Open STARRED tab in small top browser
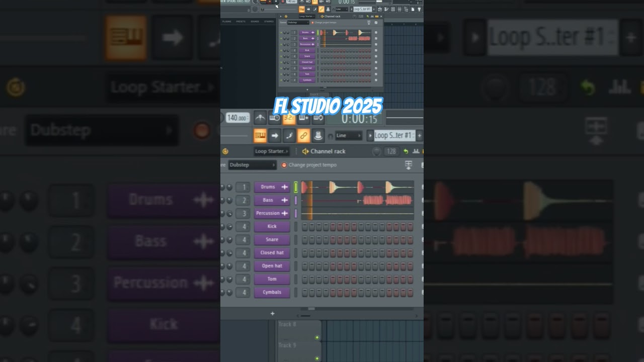The height and width of the screenshot is (362, 644). (x=269, y=22)
